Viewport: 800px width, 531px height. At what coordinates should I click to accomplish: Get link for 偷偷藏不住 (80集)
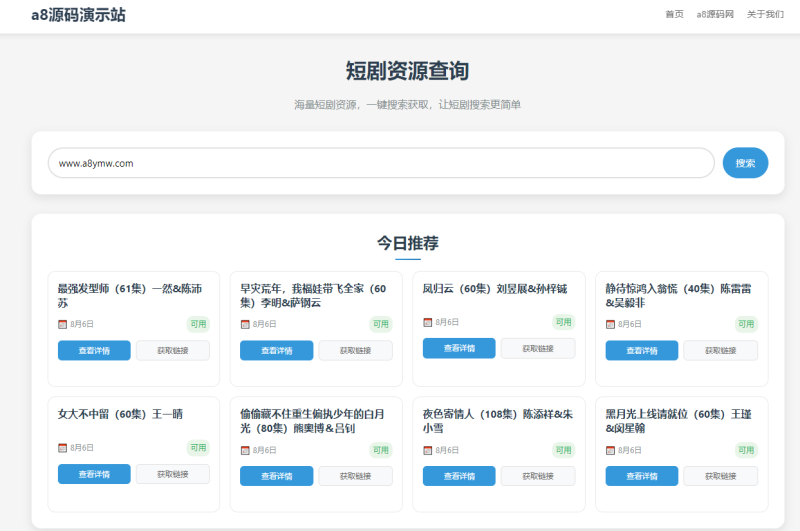click(x=355, y=476)
